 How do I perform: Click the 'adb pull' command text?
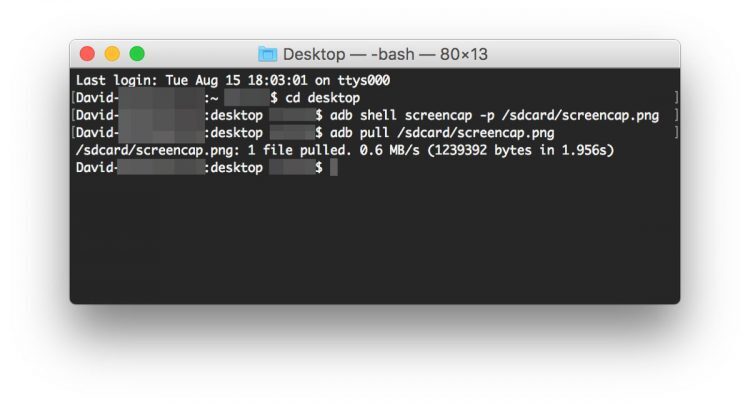pyautogui.click(x=360, y=132)
